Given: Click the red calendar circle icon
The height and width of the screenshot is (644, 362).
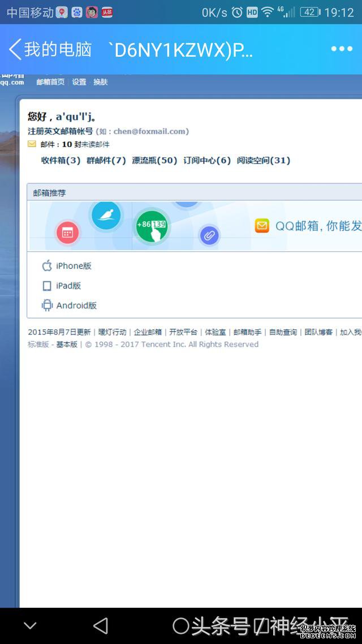Looking at the screenshot, I should coord(68,233).
